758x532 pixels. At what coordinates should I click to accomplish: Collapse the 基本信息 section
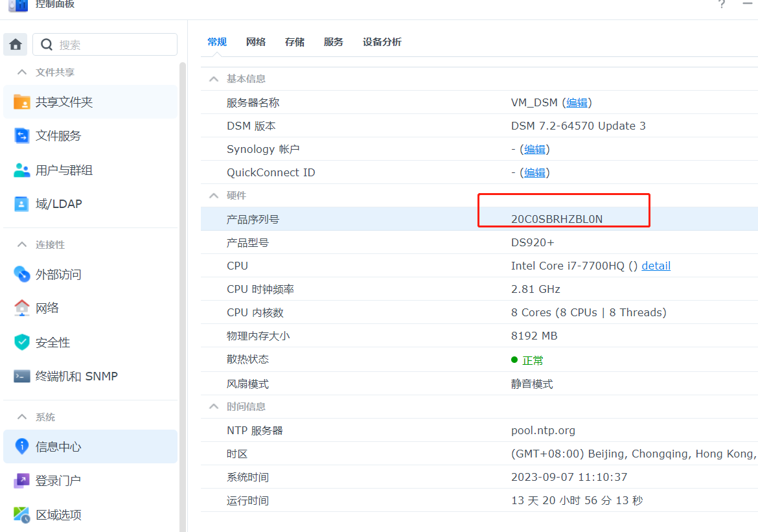coord(213,79)
